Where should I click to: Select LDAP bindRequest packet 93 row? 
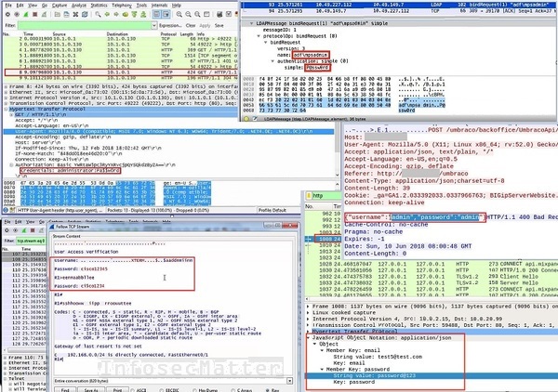[399, 5]
